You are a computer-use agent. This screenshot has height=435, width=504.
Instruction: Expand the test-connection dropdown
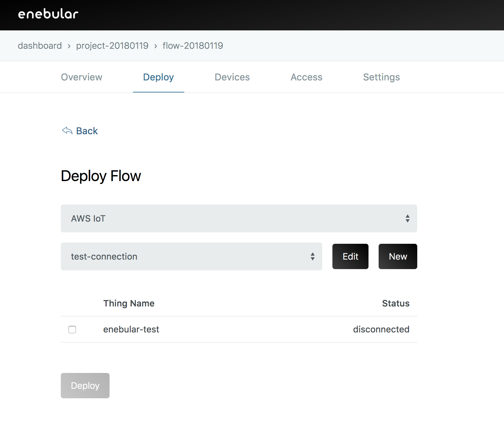[x=191, y=256]
